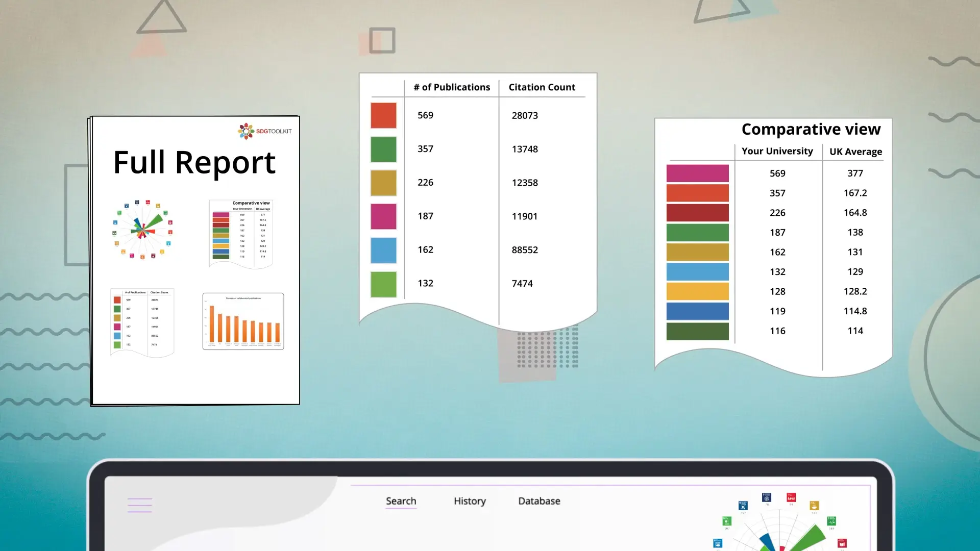Select the light green Life on Land icon
Viewport: 980px width, 551px height.
pyautogui.click(x=727, y=521)
